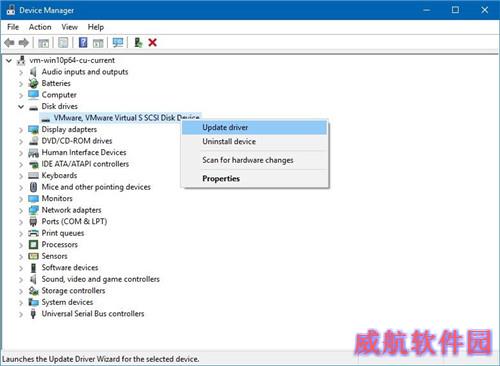Expand the Batteries node
The width and height of the screenshot is (500, 366).
(x=21, y=84)
